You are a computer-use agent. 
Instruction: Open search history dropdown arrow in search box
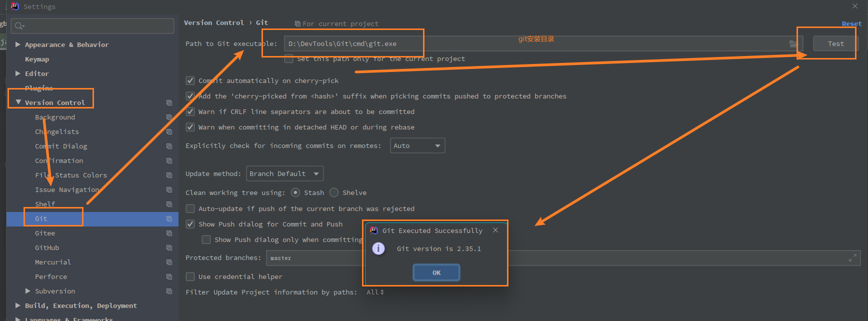[x=23, y=26]
